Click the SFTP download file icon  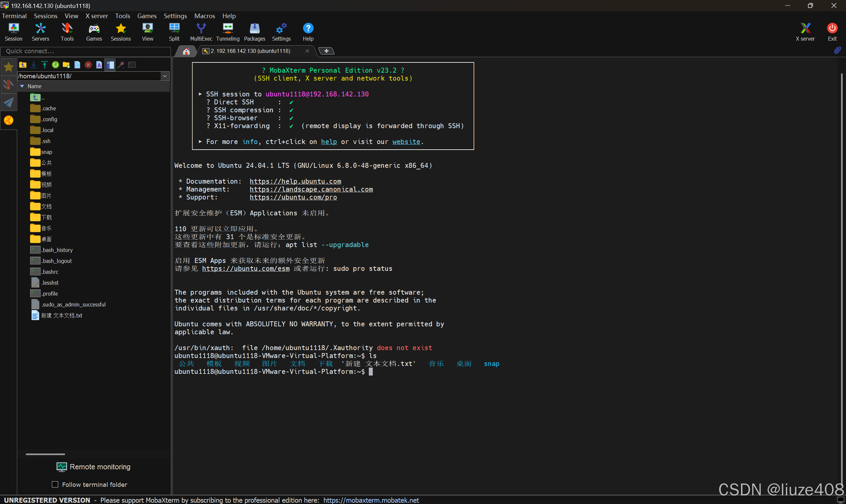click(34, 65)
